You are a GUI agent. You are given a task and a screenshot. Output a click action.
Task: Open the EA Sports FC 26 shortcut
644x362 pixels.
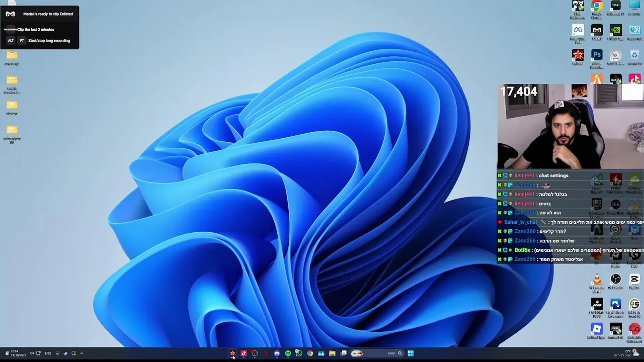coord(597,307)
